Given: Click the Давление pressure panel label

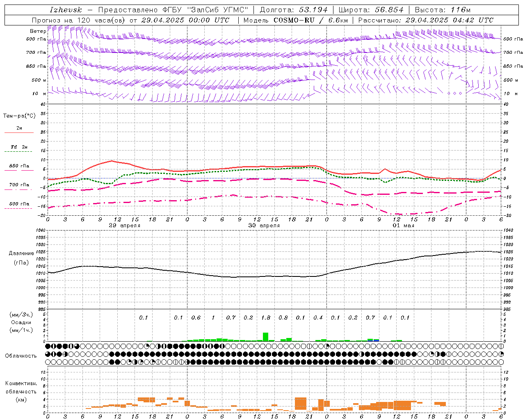Looking at the screenshot, I should tap(21, 253).
